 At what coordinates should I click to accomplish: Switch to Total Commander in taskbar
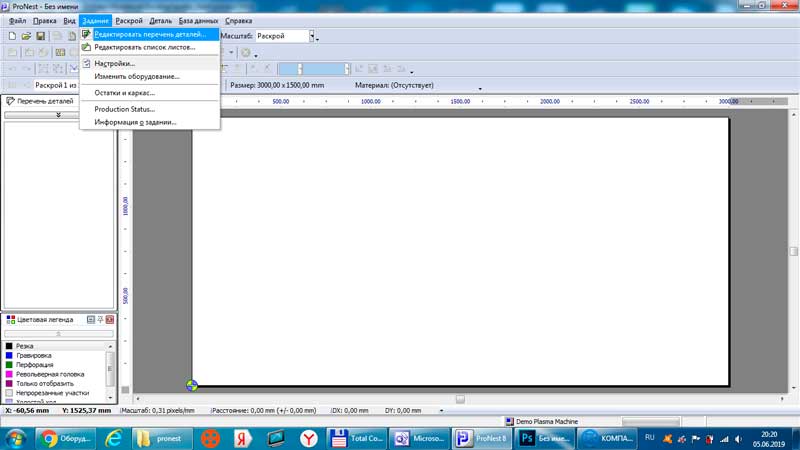[356, 438]
